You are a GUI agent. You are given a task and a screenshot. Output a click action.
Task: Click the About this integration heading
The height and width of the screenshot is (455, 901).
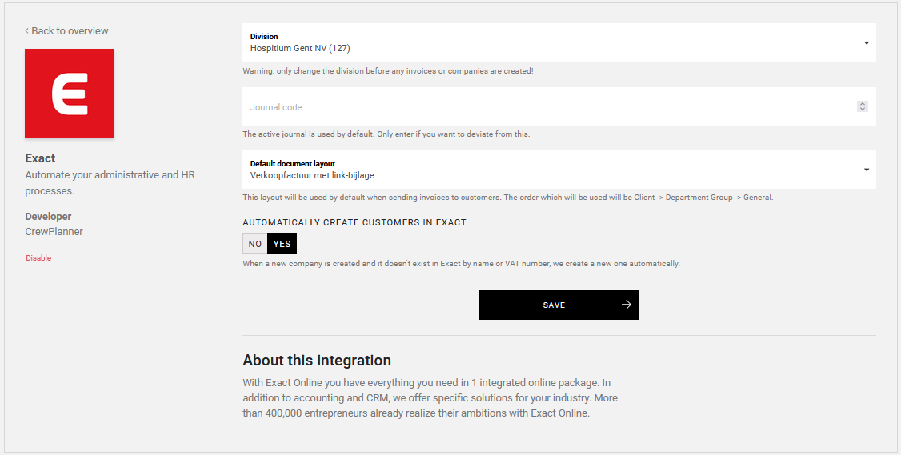316,360
